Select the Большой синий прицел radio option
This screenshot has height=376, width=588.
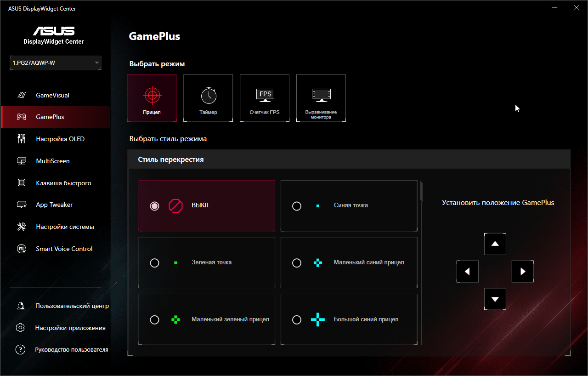[x=297, y=320]
